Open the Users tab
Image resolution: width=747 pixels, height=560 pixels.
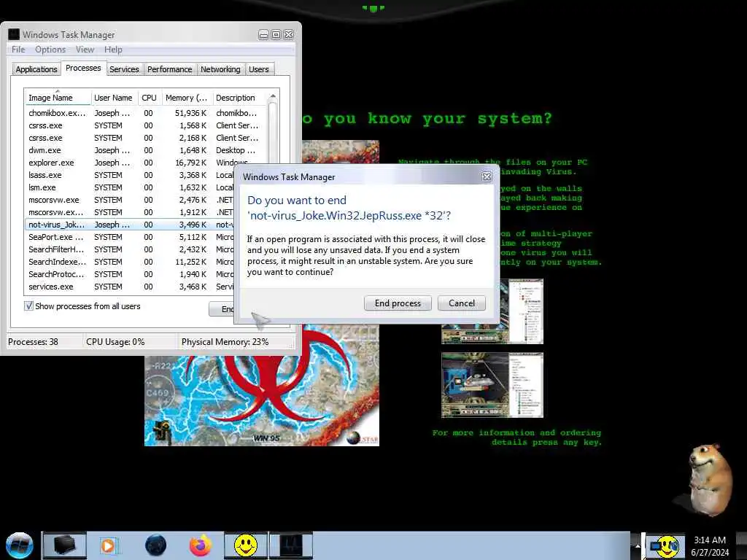click(259, 69)
